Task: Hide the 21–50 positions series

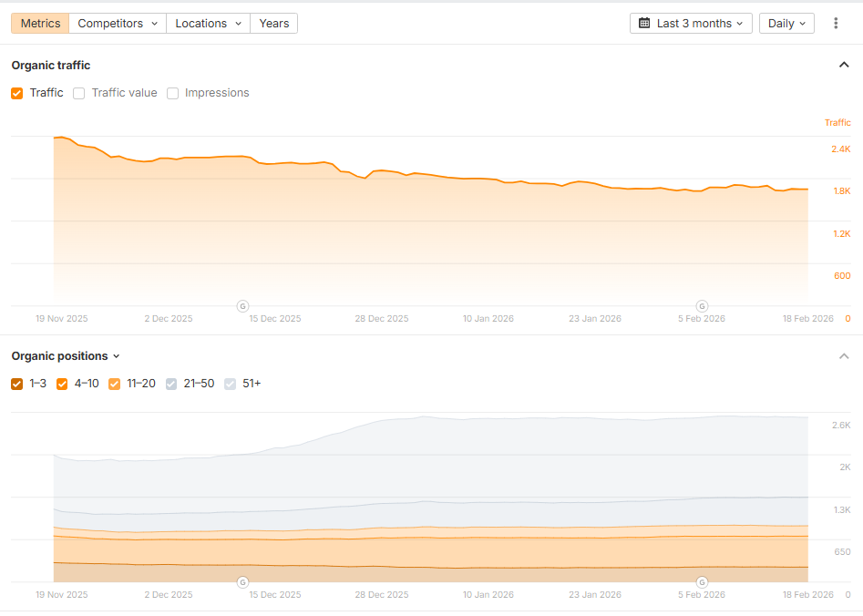Action: pyautogui.click(x=171, y=384)
